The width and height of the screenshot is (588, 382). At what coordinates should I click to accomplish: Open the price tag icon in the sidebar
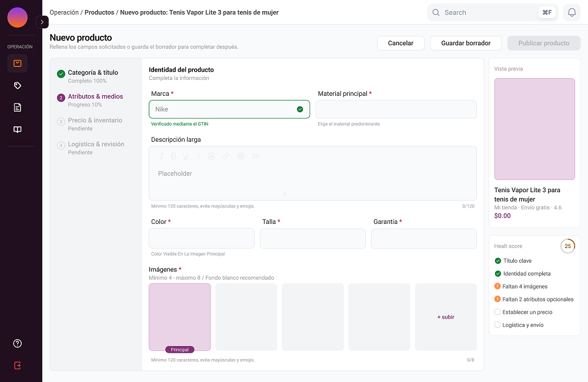(x=17, y=85)
